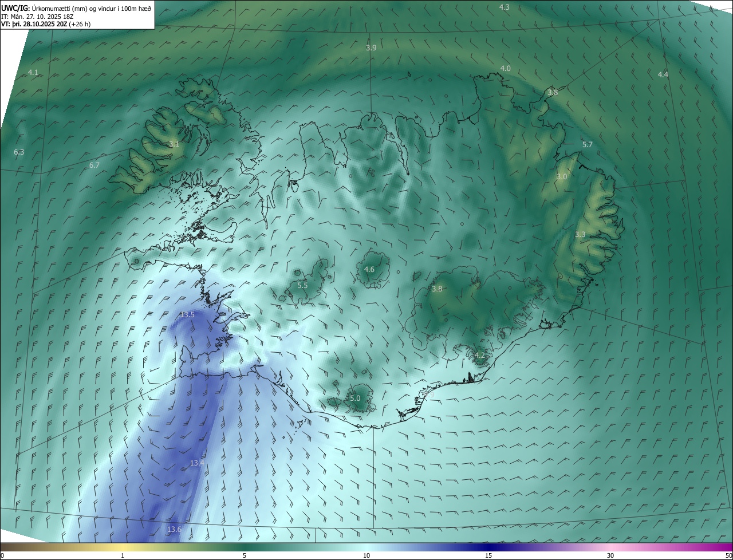Image resolution: width=733 pixels, height=560 pixels.
Task: Click the 0 tick on the color scale
Action: [x=2, y=555]
